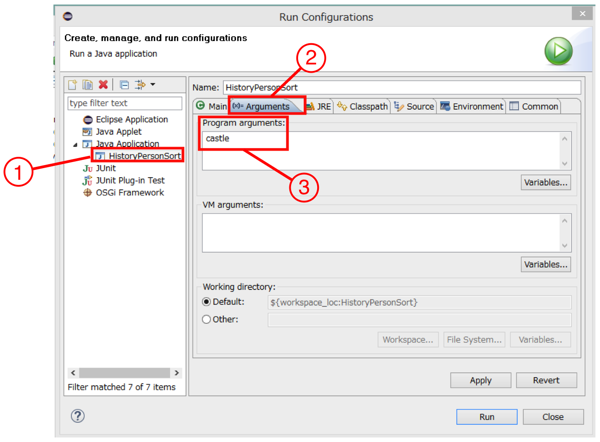Click left arrow of tree horizontal scrollbar
The image size is (600, 442).
point(73,373)
